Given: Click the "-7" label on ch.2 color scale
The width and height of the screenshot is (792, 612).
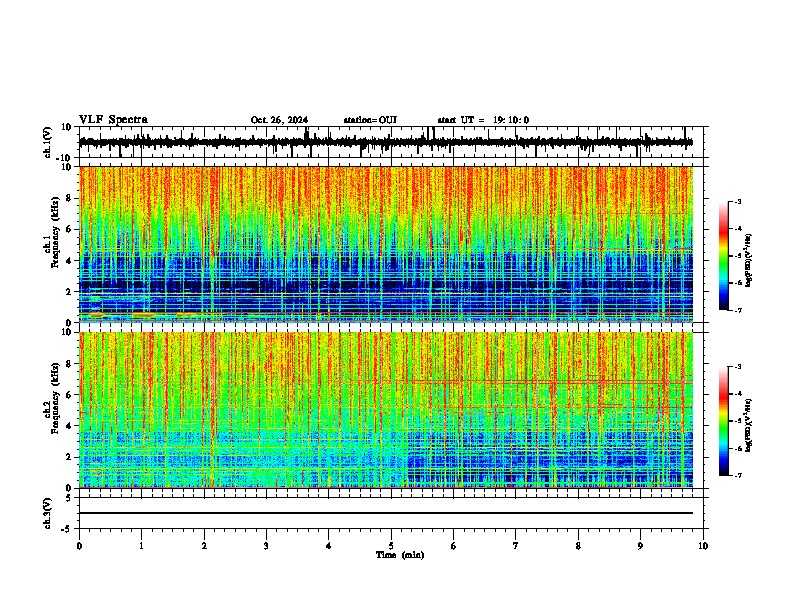Looking at the screenshot, I should [737, 476].
